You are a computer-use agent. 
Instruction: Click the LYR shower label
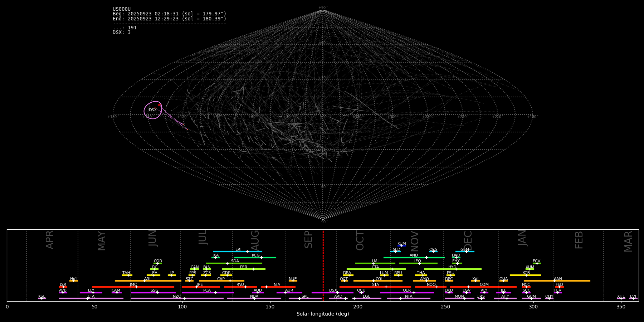tap(63, 285)
